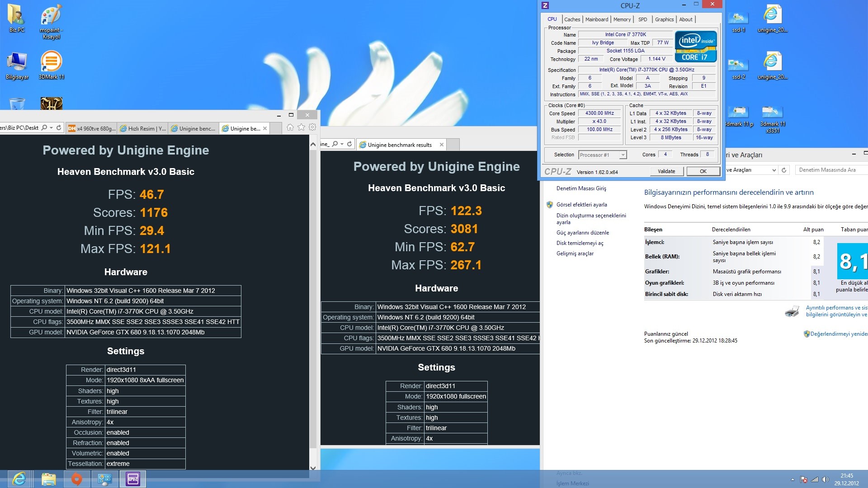Launch 3DMark 11 from the desktop
868x488 pixels.
[51, 65]
